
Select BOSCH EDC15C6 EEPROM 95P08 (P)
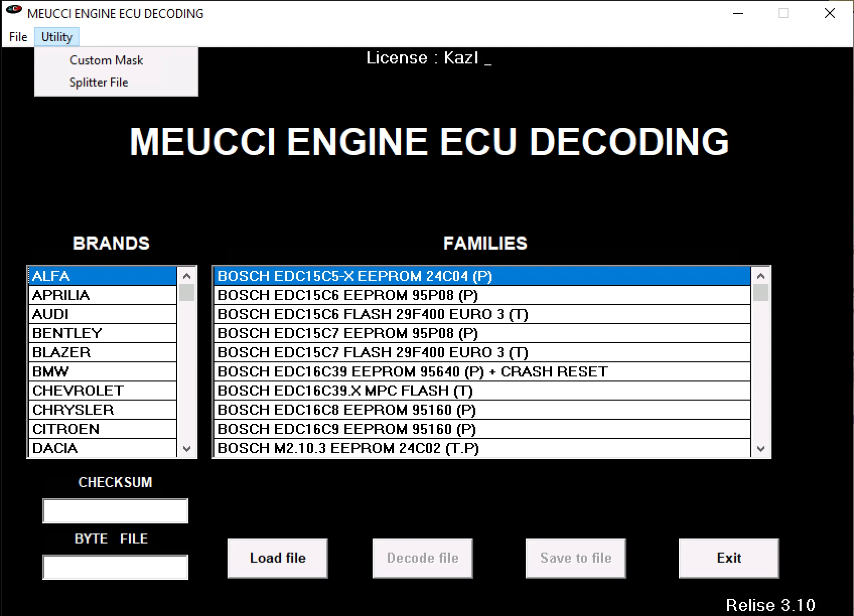(x=482, y=295)
